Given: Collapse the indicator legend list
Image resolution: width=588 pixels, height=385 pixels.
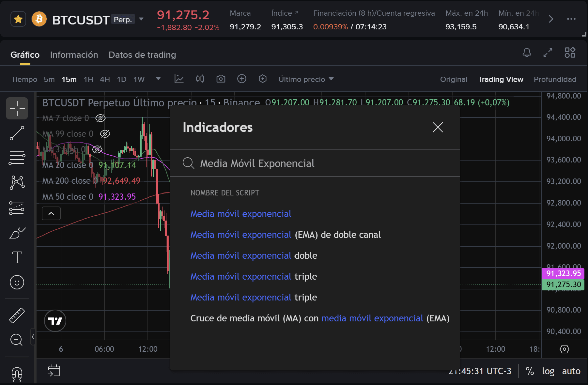Looking at the screenshot, I should pos(51,213).
